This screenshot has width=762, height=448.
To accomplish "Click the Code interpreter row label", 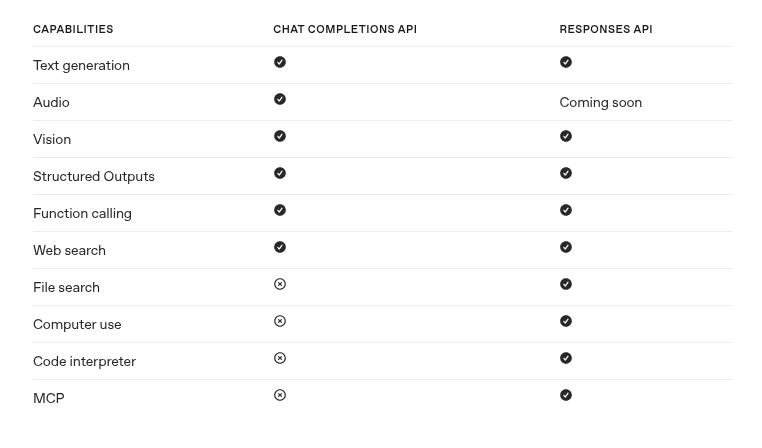I will click(85, 362).
